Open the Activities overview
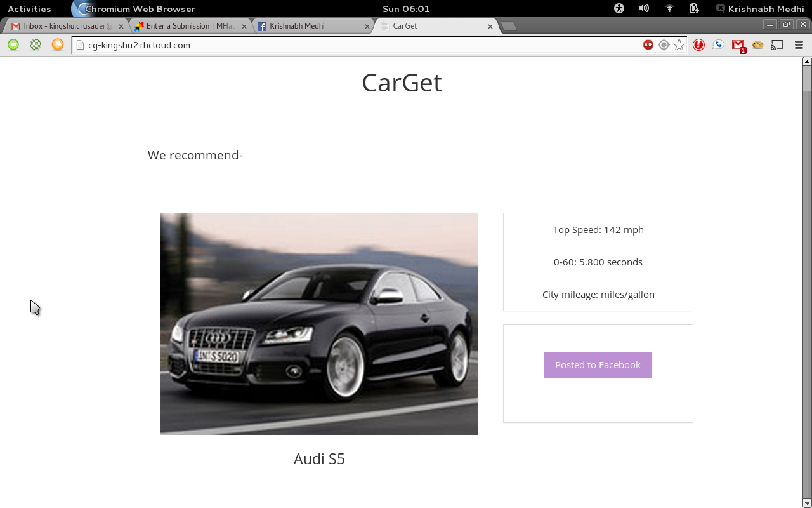Viewport: 812px width, 508px height. pyautogui.click(x=29, y=9)
